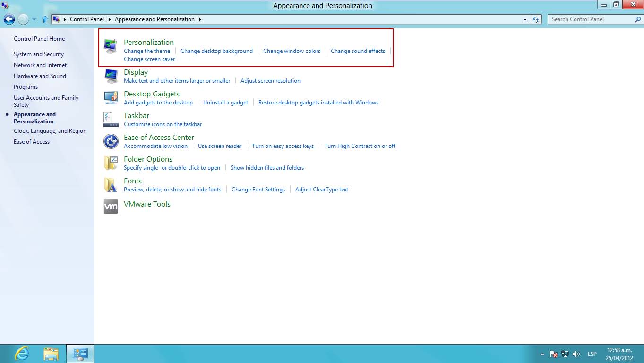The image size is (644, 363).
Task: Go back with the Back arrow button
Action: [9, 19]
